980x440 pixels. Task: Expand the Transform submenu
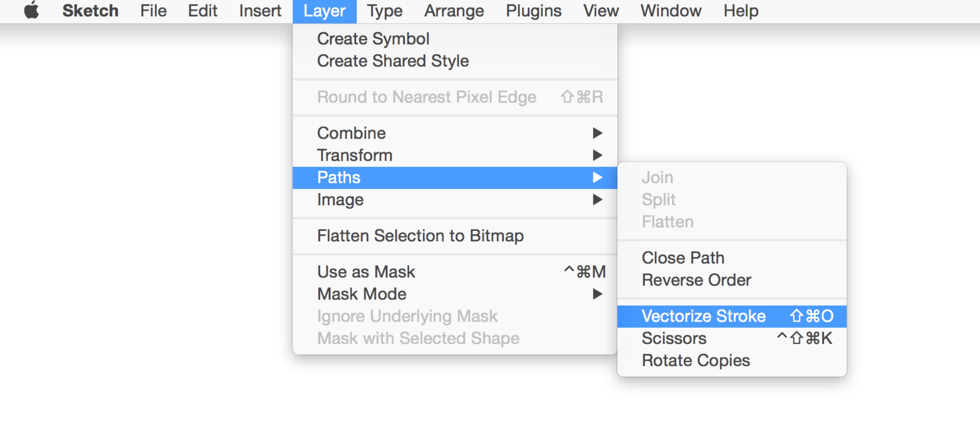355,155
